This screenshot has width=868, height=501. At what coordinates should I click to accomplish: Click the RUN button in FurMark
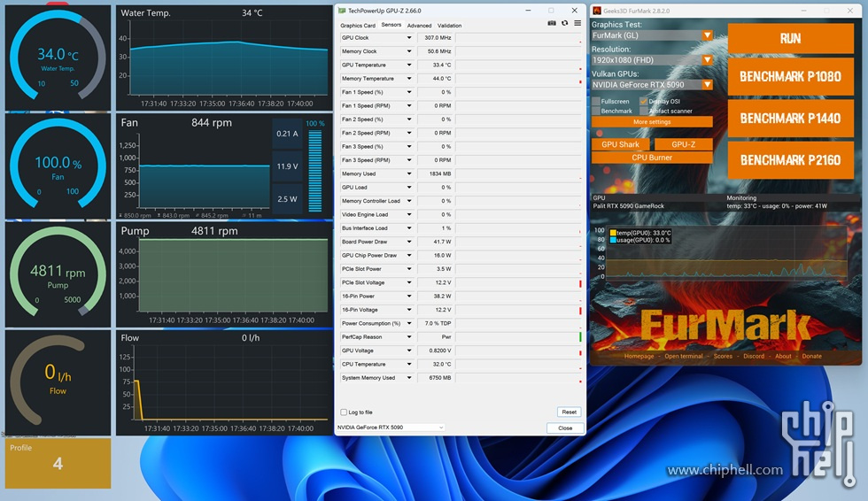(790, 38)
